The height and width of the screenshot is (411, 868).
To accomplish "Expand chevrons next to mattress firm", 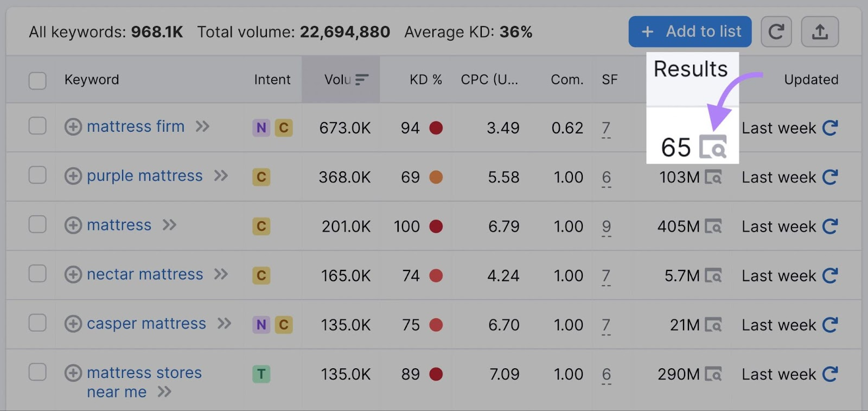I will [202, 126].
